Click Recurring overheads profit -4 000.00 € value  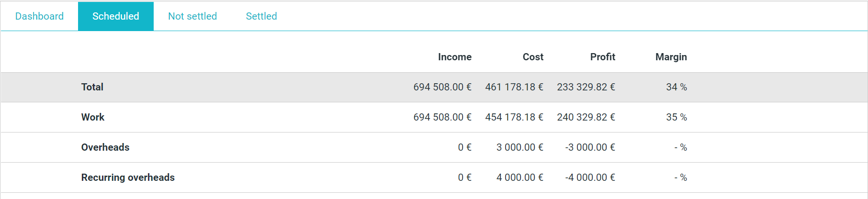(590, 177)
